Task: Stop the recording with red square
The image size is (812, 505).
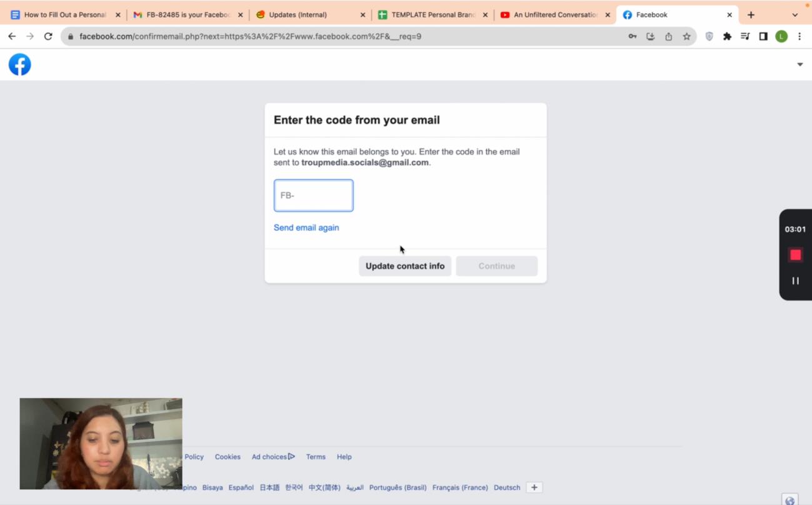Action: pyautogui.click(x=795, y=255)
